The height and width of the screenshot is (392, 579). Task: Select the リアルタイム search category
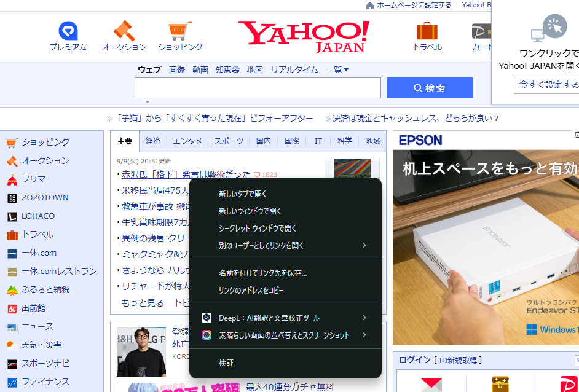pyautogui.click(x=294, y=69)
